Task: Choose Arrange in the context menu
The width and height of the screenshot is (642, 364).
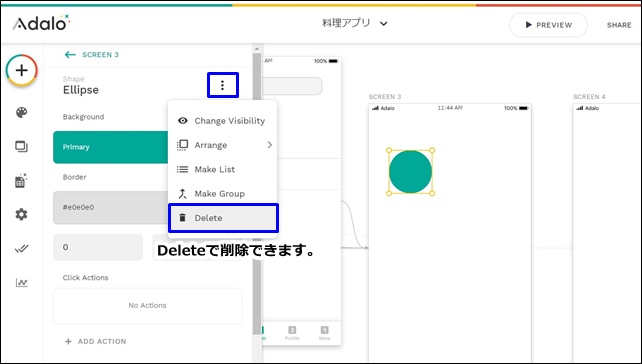Action: (x=223, y=145)
